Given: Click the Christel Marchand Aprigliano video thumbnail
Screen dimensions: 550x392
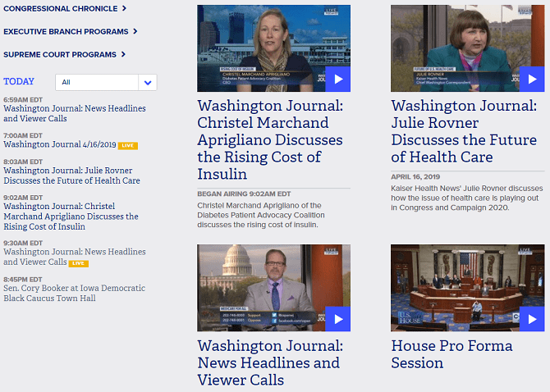Looking at the screenshot, I should 273,48.
